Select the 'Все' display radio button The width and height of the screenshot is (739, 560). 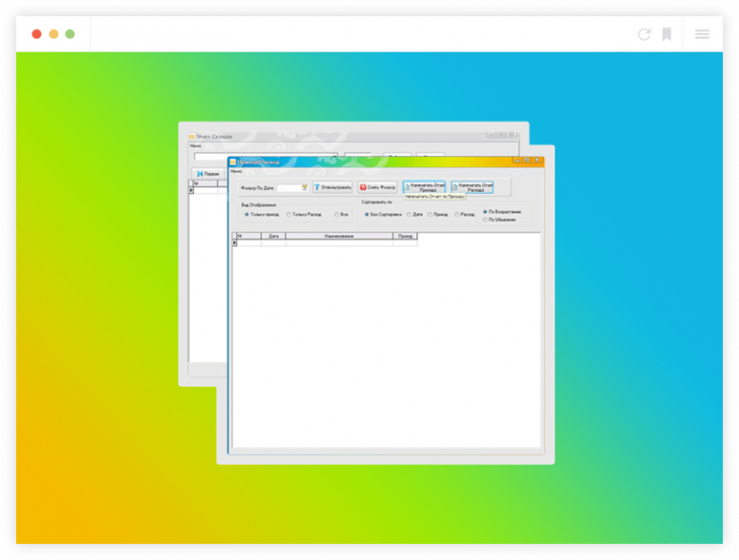tap(336, 215)
